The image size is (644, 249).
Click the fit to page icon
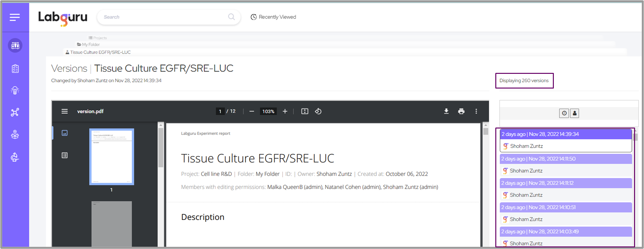(304, 111)
